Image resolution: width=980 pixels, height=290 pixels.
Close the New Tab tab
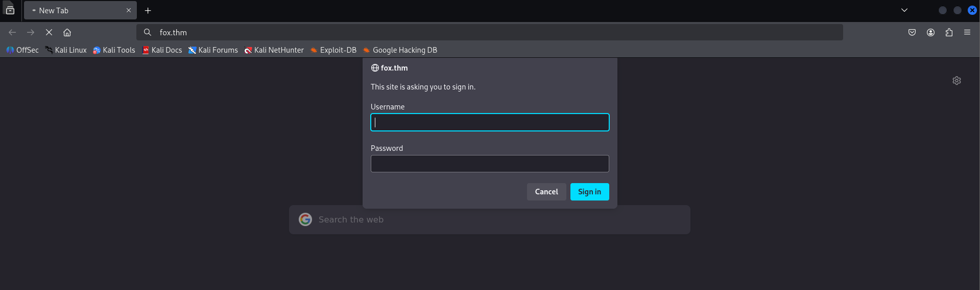129,10
